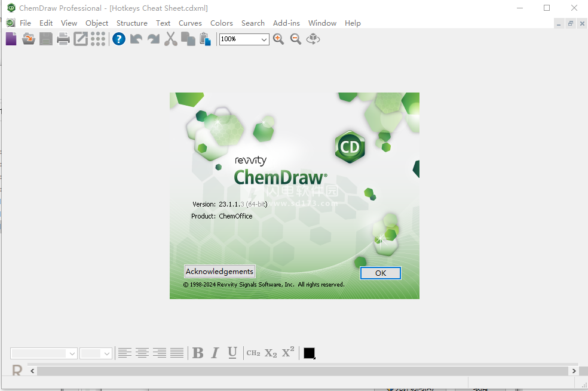
Task: Click the horizontal scrollbar right arrow
Action: pyautogui.click(x=574, y=371)
